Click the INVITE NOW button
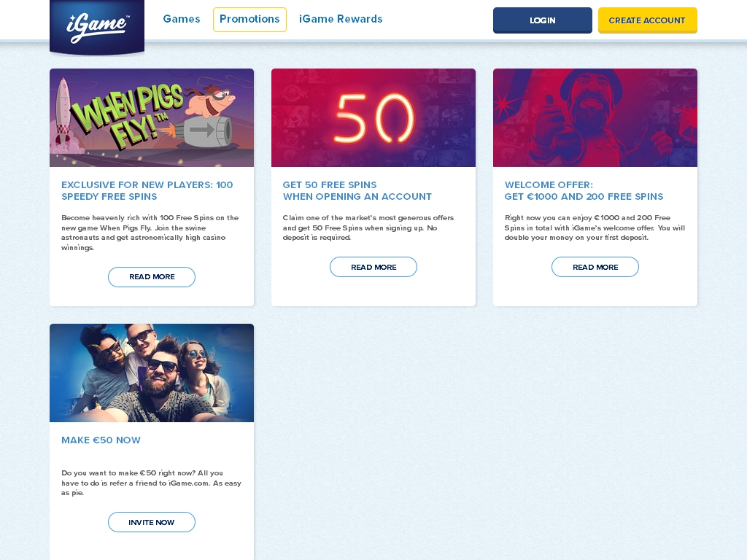This screenshot has width=747, height=560. coord(152,522)
